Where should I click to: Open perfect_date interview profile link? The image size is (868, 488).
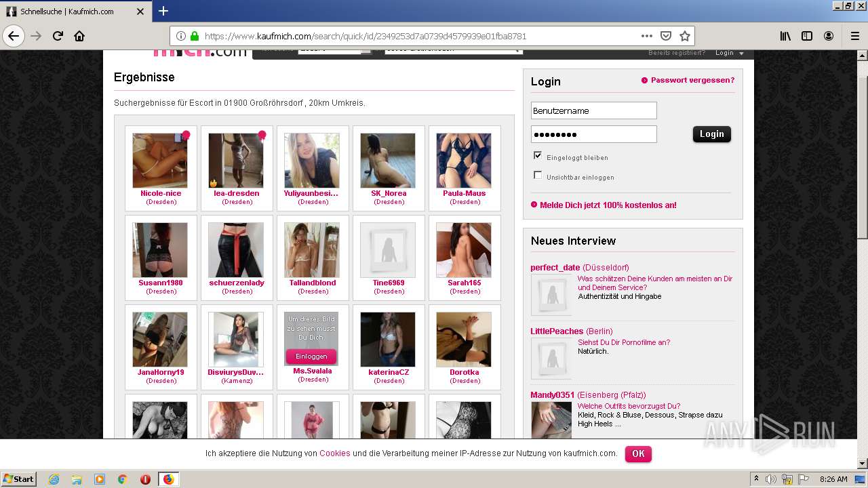(555, 268)
